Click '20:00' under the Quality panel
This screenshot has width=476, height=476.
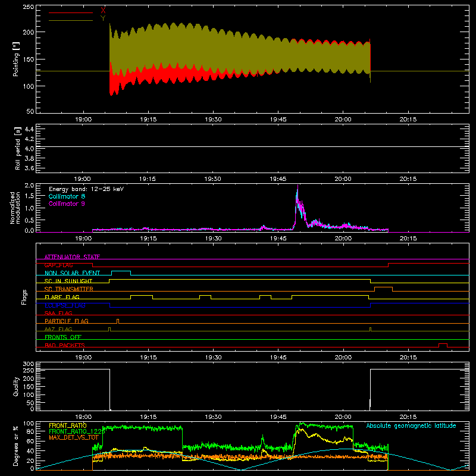coord(343,417)
